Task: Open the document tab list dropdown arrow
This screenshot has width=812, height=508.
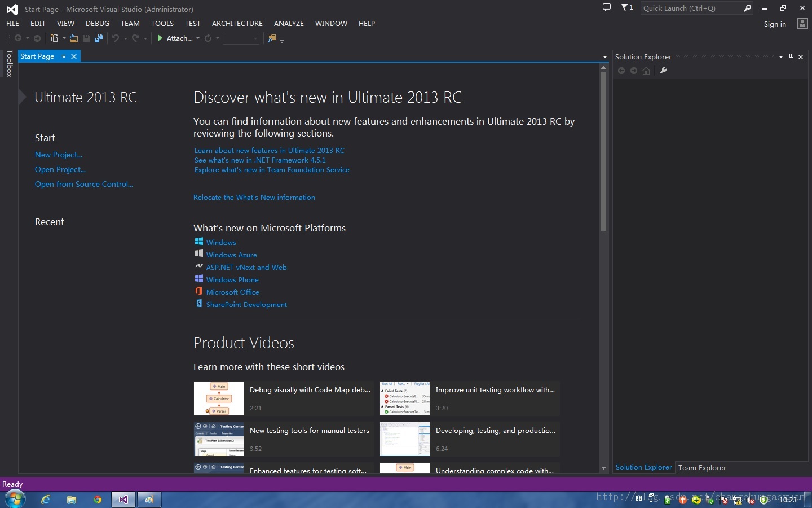Action: click(604, 56)
